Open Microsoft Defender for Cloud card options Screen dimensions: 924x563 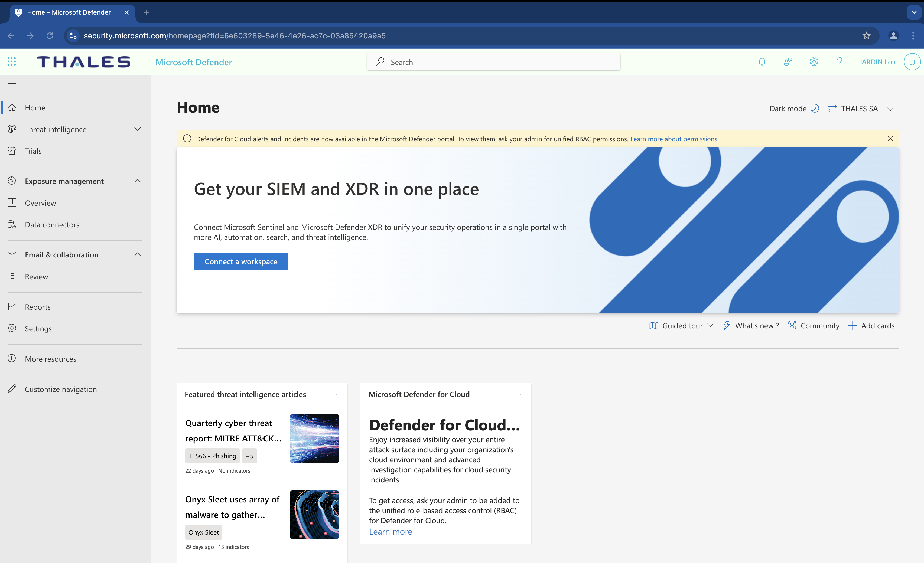coord(520,394)
